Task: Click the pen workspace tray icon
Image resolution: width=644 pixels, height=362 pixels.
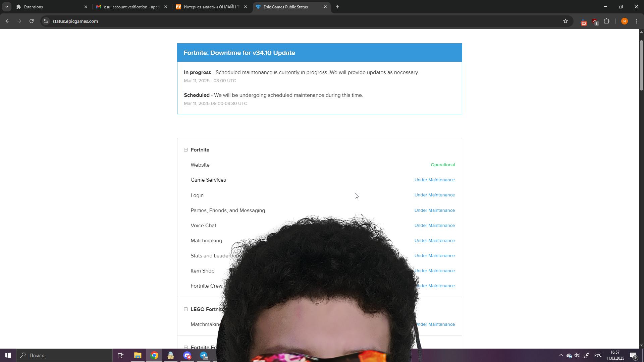Action: (x=587, y=355)
